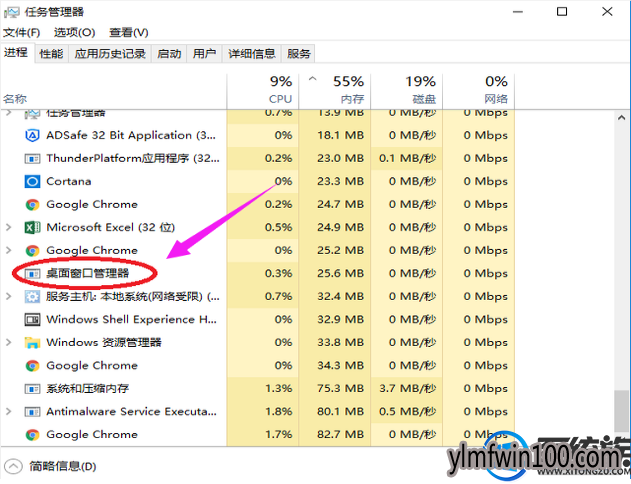Click Task Manager title bar icon
This screenshot has width=631, height=484.
11,12
